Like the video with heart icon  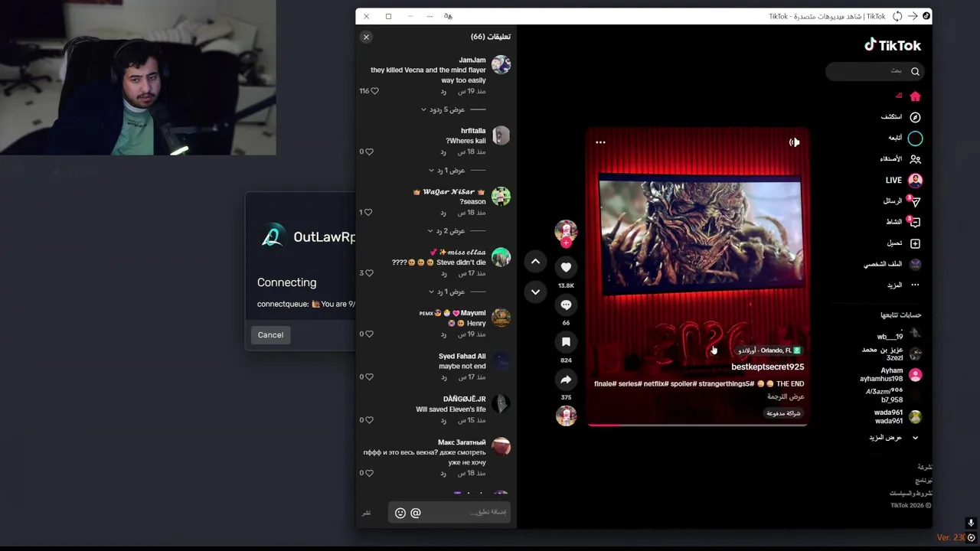tap(566, 267)
